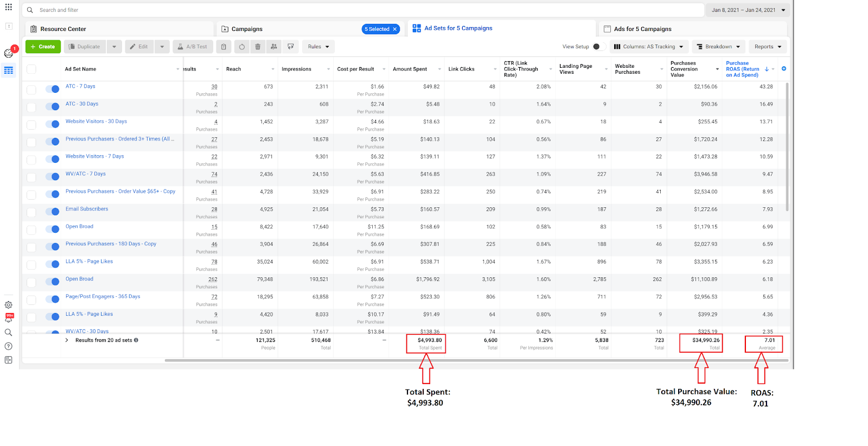Open WV/ATC - 30 Days ad set link

pyautogui.click(x=87, y=331)
